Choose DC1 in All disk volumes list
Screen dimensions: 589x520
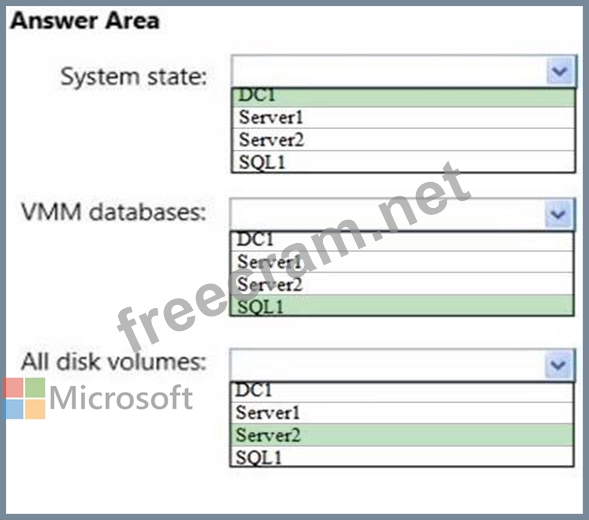point(402,392)
